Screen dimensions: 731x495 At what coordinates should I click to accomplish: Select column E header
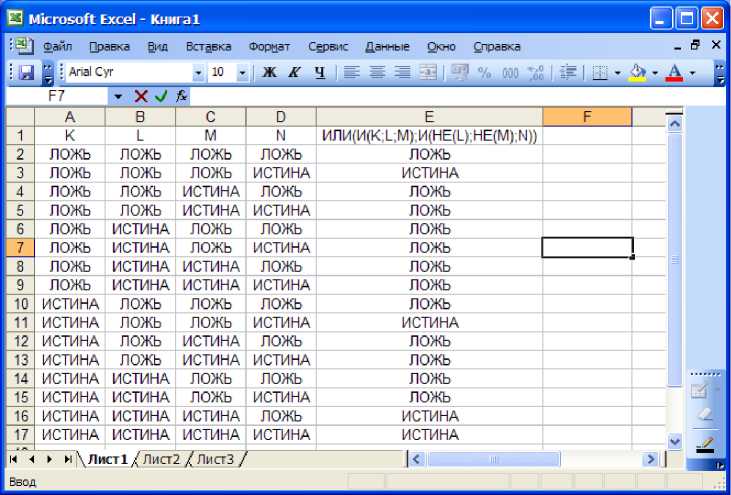[429, 117]
